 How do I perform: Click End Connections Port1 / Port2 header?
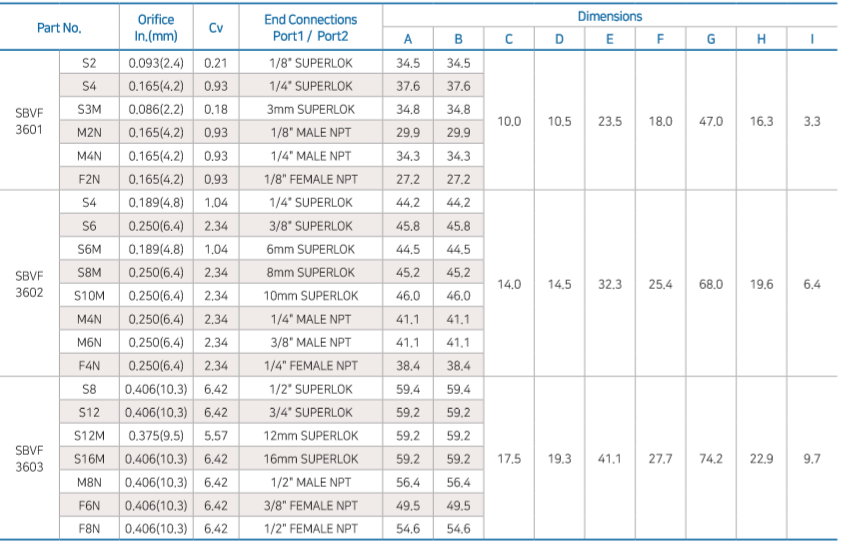pos(310,28)
